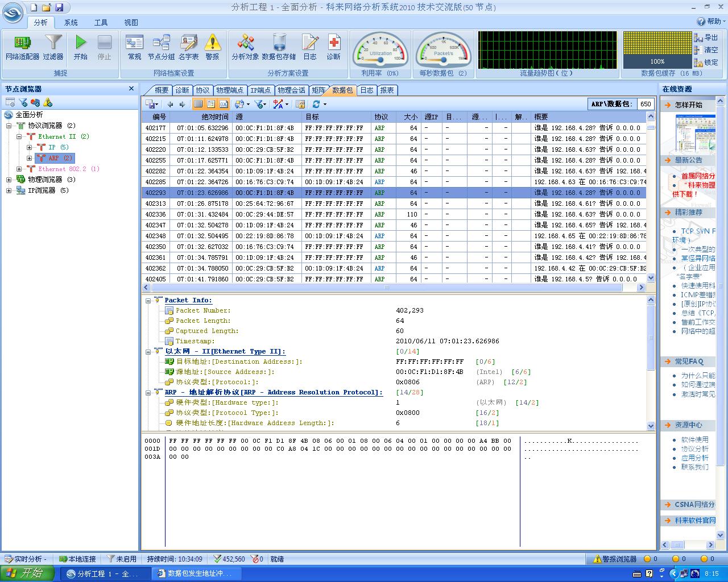Screen dimensions: 728x582
Task: Select packet row number 402336
Action: 155,214
